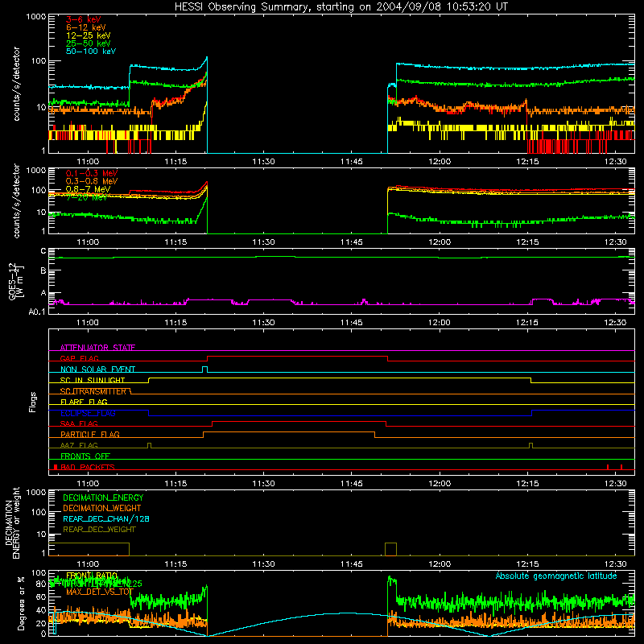Select the FLARE_FLAG label

pos(84,402)
